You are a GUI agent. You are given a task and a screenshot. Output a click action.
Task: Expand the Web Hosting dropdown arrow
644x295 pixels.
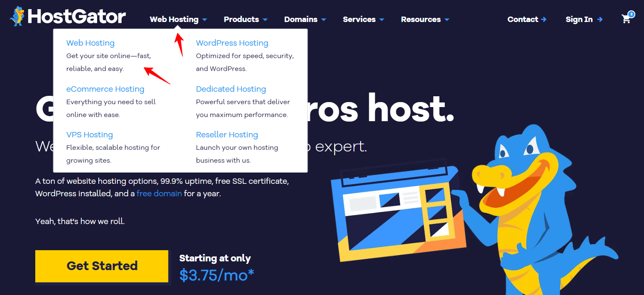(205, 20)
